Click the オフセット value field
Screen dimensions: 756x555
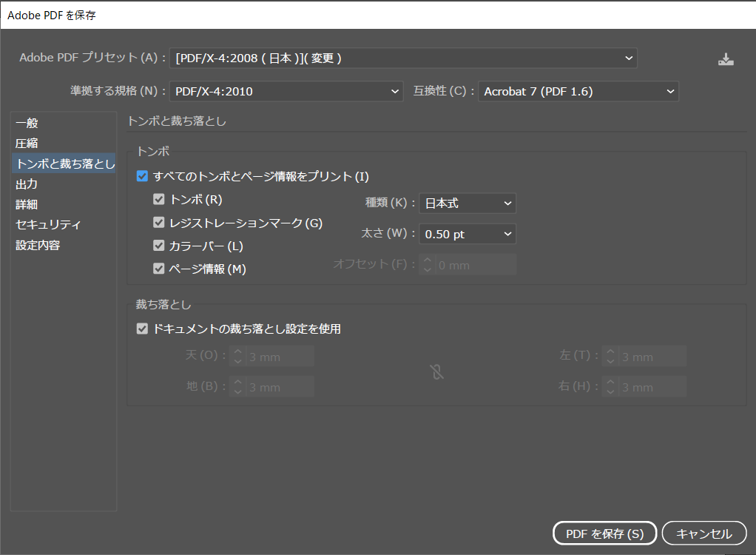point(476,265)
